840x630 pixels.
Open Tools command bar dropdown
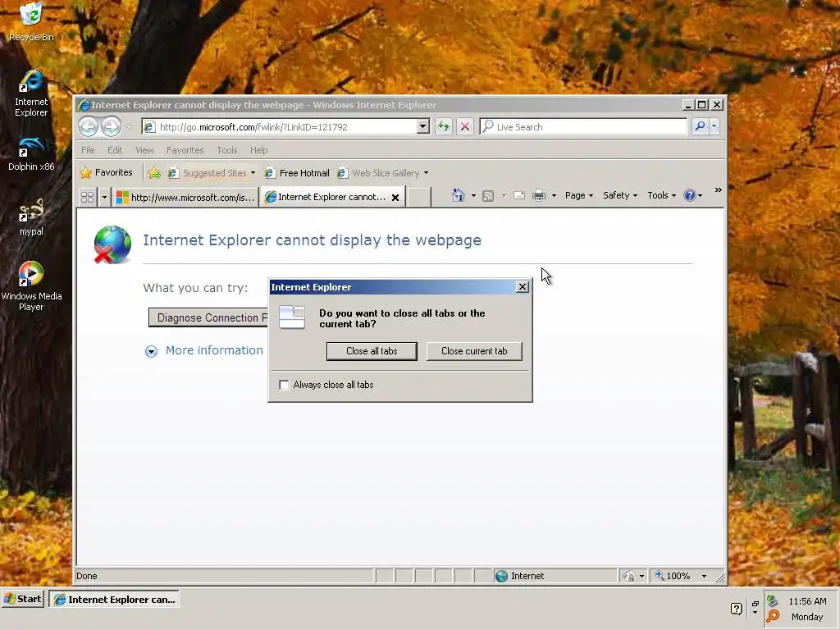click(x=662, y=195)
